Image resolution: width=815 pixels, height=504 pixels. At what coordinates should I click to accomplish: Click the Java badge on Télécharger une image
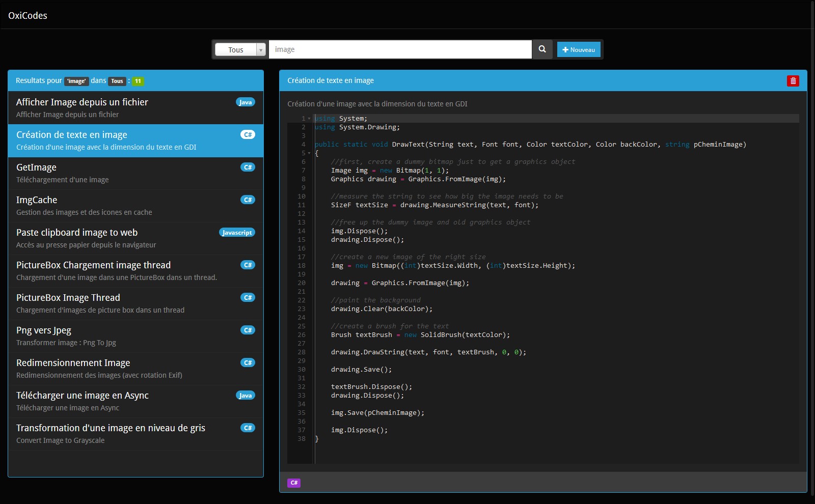pyautogui.click(x=246, y=396)
